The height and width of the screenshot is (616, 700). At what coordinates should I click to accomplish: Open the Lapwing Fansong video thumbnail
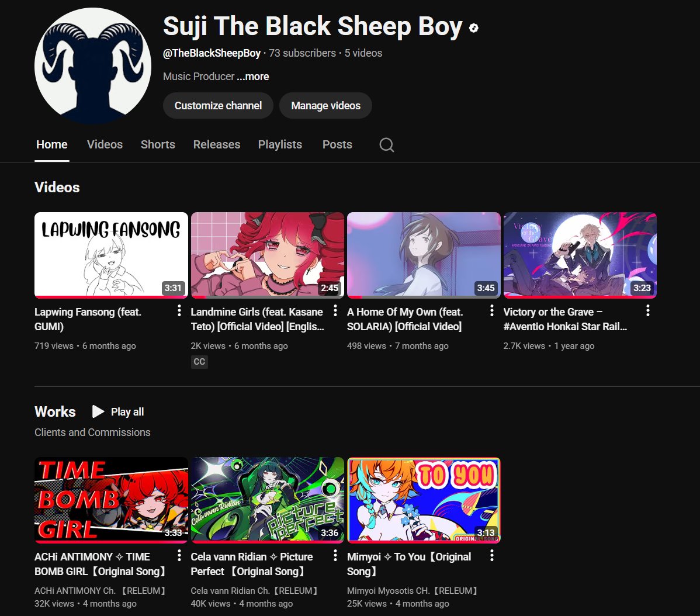pyautogui.click(x=111, y=255)
